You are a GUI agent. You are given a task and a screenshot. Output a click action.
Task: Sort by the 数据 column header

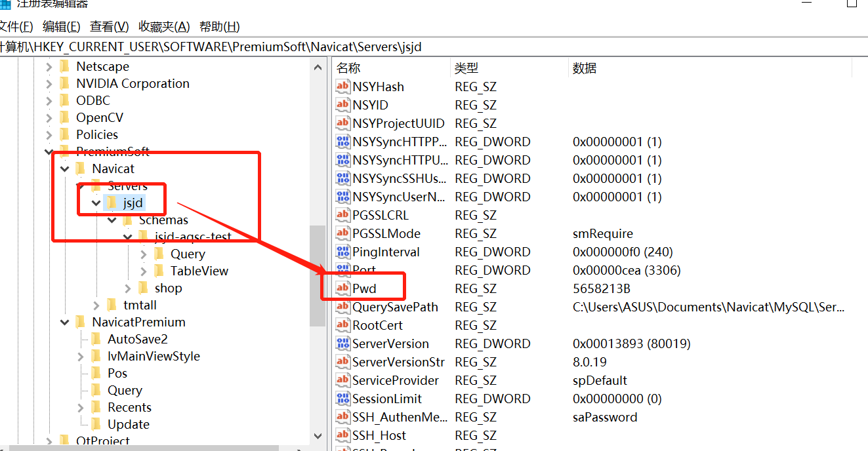coord(710,68)
